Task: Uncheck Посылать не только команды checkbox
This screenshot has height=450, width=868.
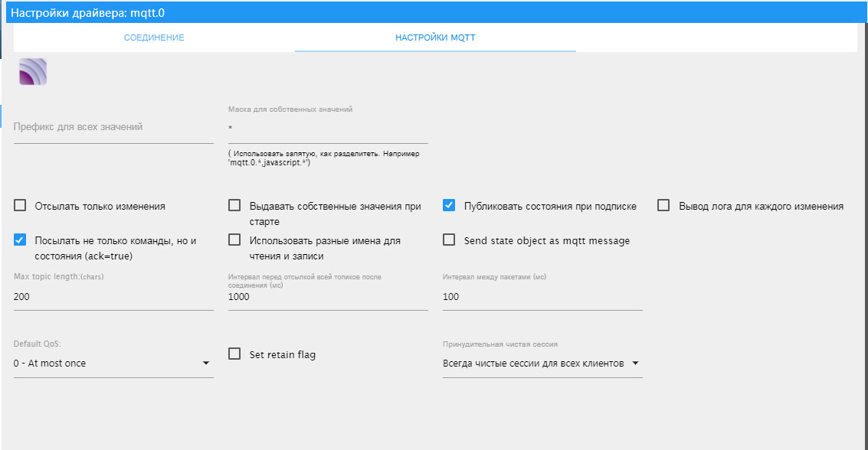Action: coord(21,240)
